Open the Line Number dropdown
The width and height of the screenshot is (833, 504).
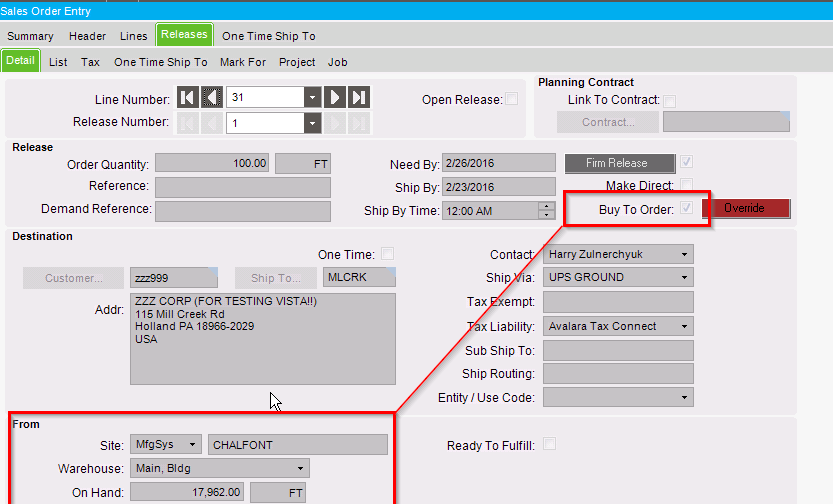(312, 97)
